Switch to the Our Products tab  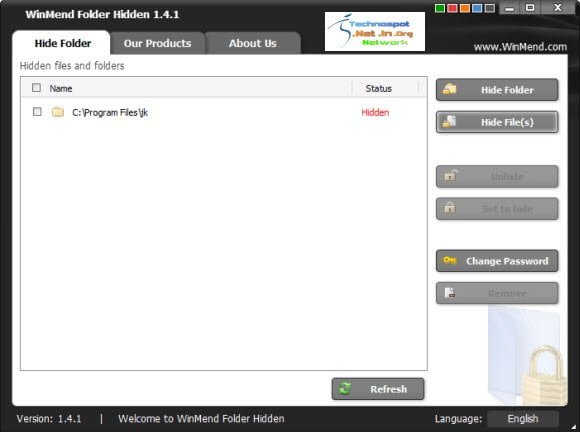tap(157, 43)
